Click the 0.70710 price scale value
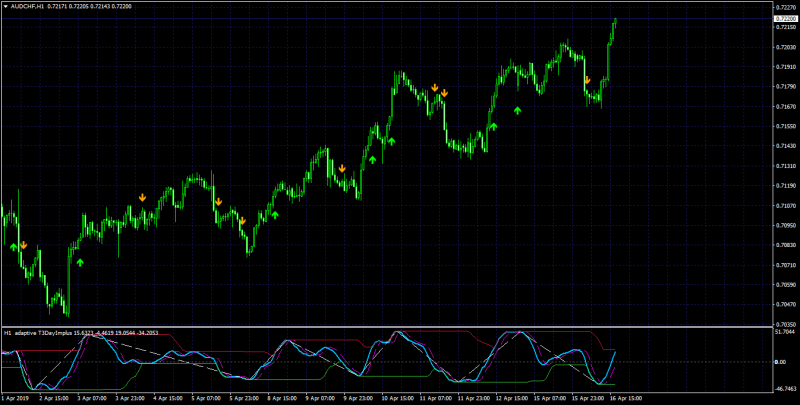The image size is (800, 405). pyautogui.click(x=786, y=265)
